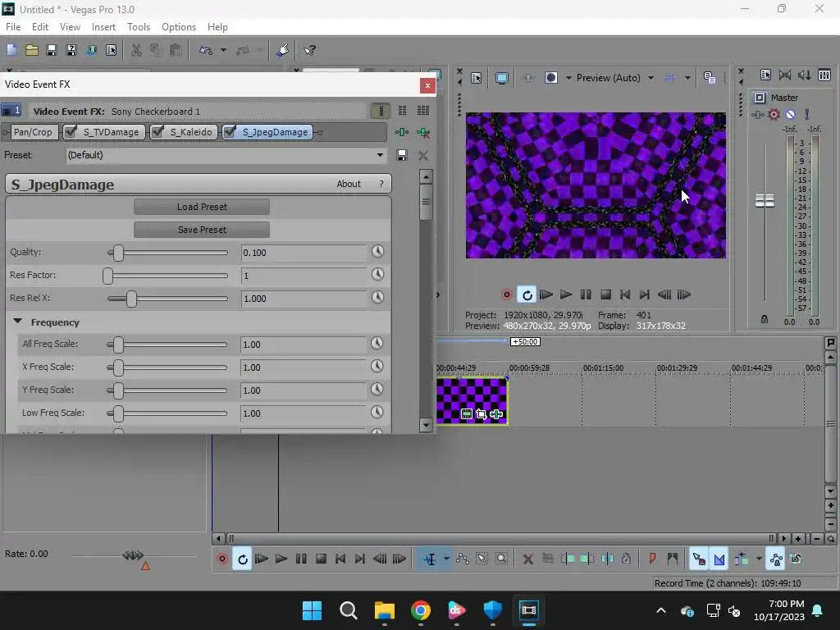Open the Insert menu
This screenshot has height=630, width=840.
[x=103, y=27]
